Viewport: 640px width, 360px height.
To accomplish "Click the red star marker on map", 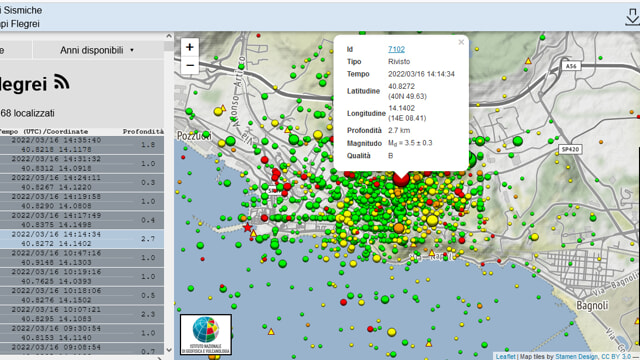I will coord(247,227).
